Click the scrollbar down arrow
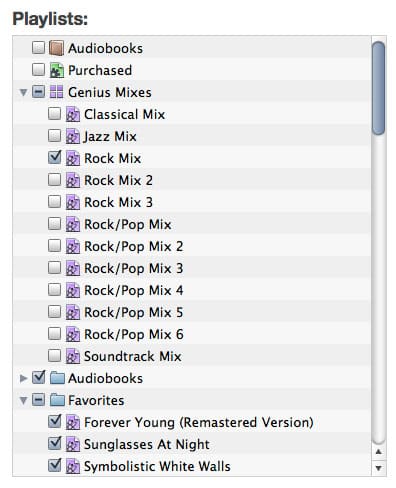The width and height of the screenshot is (396, 488). 378,468
